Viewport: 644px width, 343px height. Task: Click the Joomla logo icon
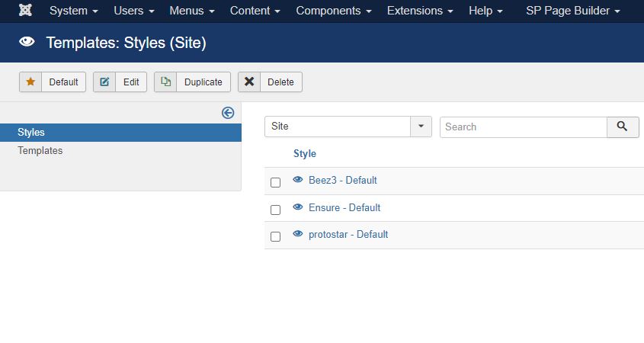point(26,11)
